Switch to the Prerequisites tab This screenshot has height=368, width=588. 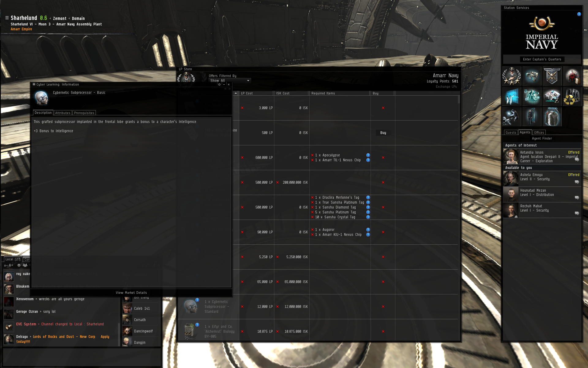[x=84, y=113]
